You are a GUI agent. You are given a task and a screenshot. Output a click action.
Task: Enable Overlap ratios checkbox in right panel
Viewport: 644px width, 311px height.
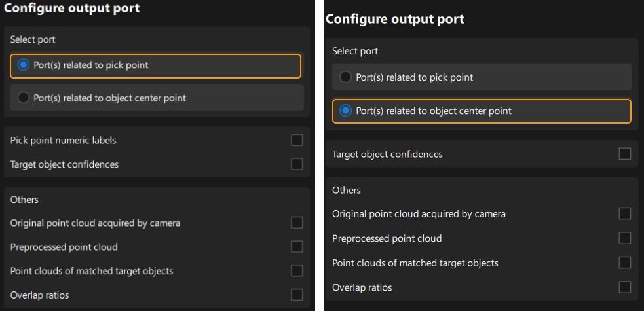pos(624,287)
